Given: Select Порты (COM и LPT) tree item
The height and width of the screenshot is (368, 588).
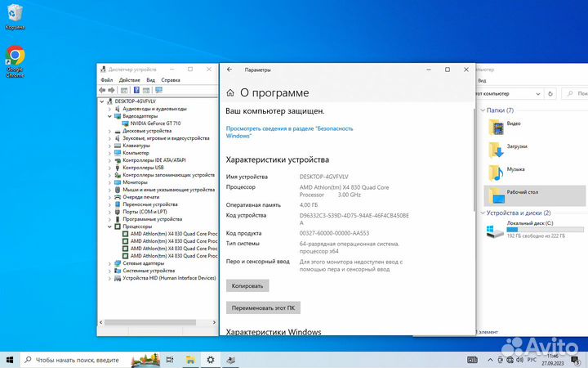Looking at the screenshot, I should click(x=145, y=212).
